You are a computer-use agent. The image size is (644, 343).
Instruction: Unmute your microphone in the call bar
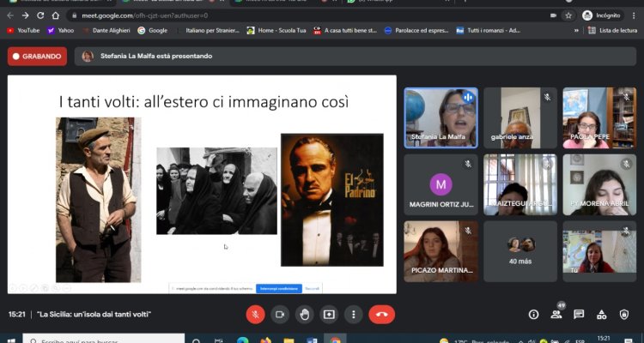pos(255,315)
